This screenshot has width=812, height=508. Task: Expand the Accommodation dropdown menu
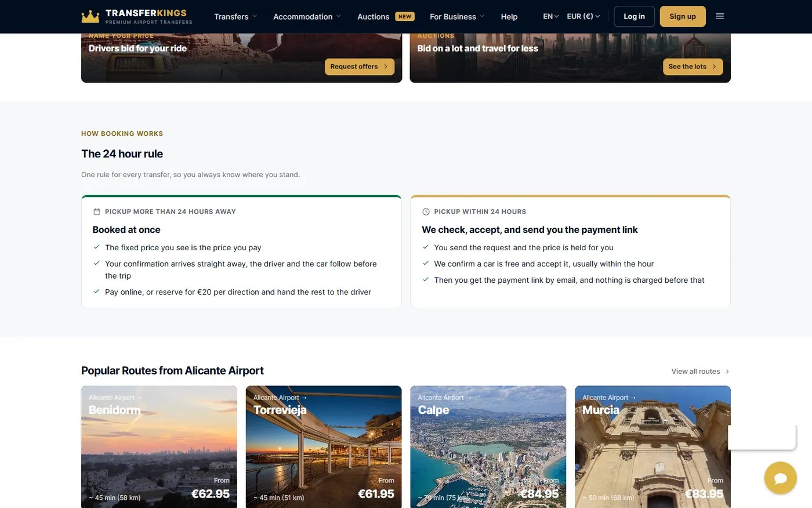pos(307,17)
